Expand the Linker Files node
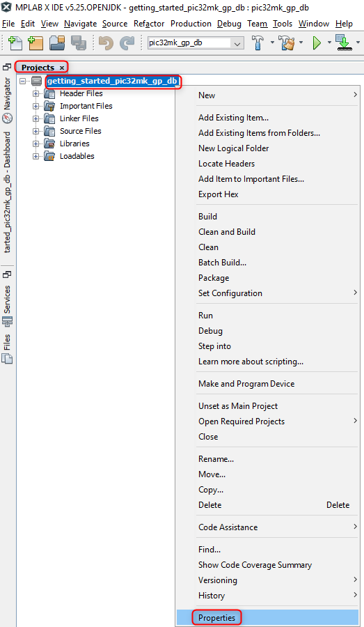The height and width of the screenshot is (627, 364). 36,118
